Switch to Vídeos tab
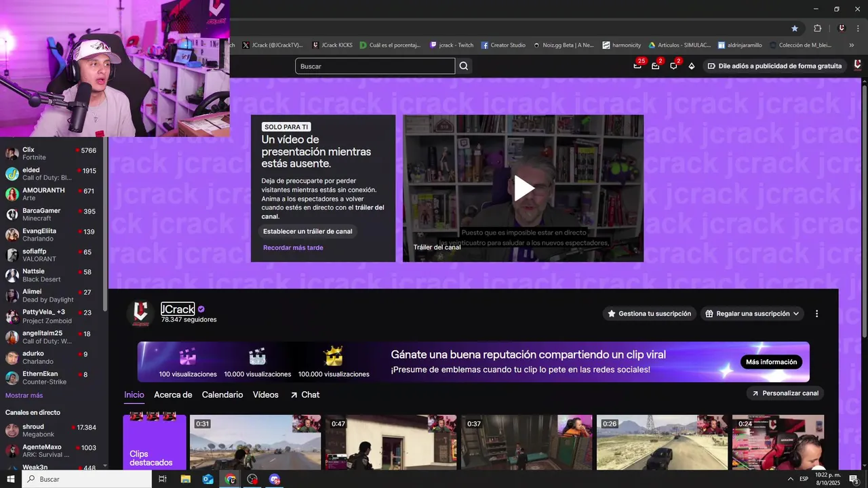This screenshot has height=488, width=868. 266,394
